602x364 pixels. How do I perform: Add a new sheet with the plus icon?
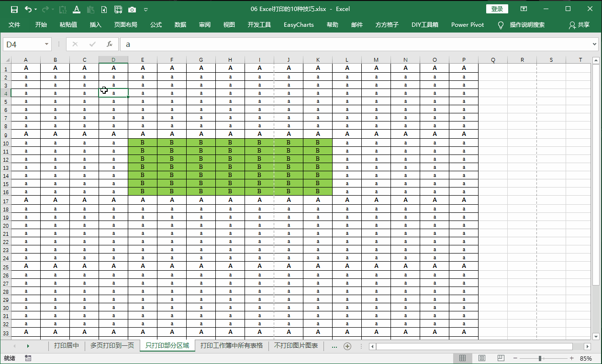[x=348, y=346]
